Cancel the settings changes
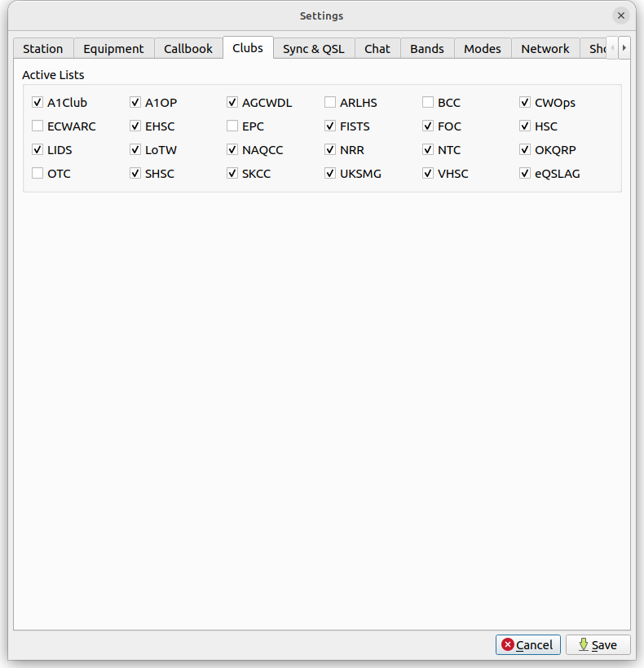The width and height of the screenshot is (644, 668). pyautogui.click(x=527, y=644)
